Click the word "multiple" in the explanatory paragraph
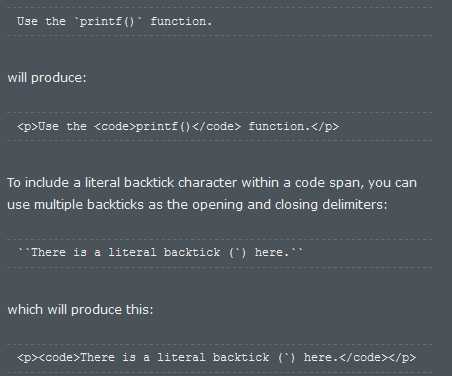The width and height of the screenshot is (452, 376). [x=59, y=204]
